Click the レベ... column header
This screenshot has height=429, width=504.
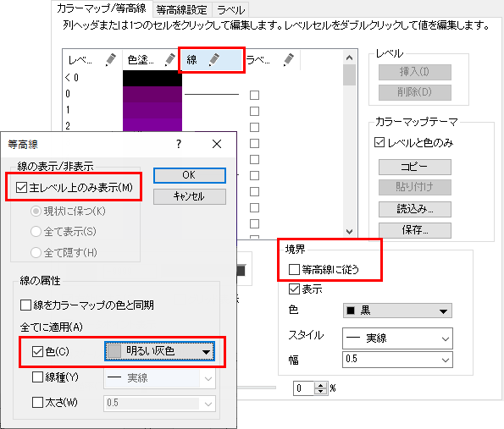pyautogui.click(x=92, y=60)
